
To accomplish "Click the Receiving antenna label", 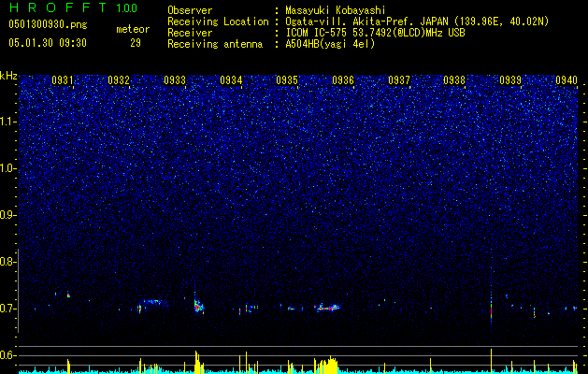I will tap(215, 44).
